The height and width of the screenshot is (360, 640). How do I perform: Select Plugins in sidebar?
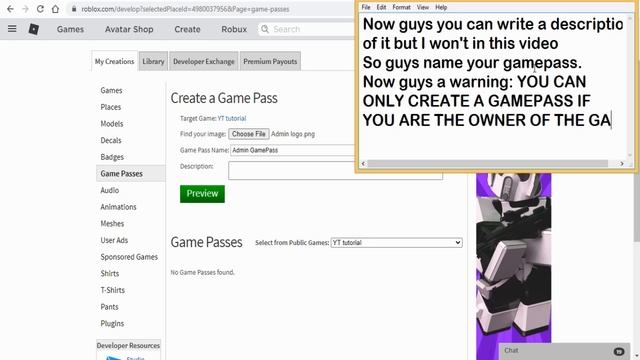112,324
